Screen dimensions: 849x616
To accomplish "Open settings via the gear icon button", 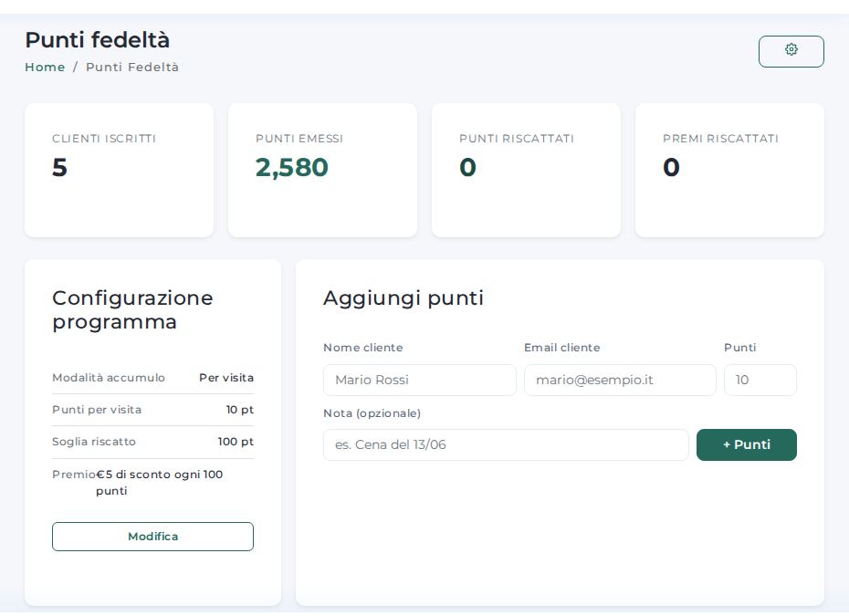I will 791,51.
